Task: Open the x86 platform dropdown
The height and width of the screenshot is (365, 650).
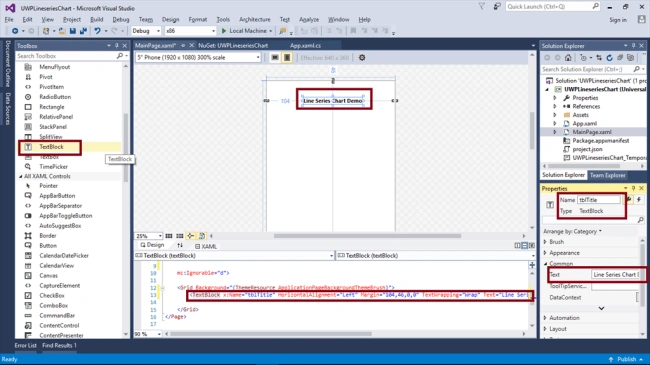Action: coord(190,31)
